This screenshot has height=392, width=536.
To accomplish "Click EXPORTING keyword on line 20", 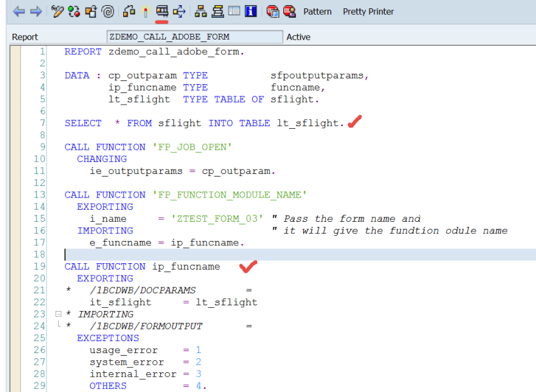I will pyautogui.click(x=105, y=279).
